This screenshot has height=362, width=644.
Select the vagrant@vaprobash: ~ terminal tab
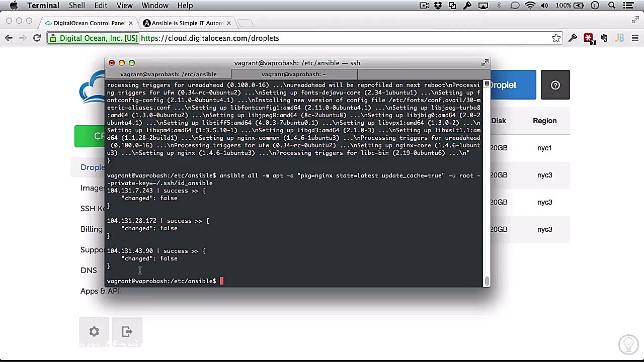pos(294,74)
